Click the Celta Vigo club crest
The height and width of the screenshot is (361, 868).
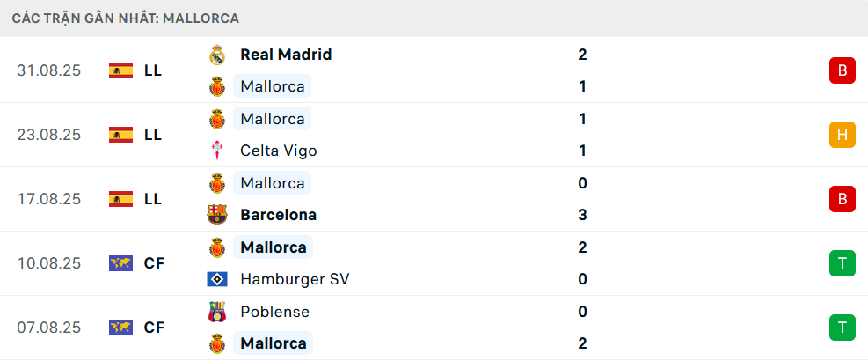[217, 151]
